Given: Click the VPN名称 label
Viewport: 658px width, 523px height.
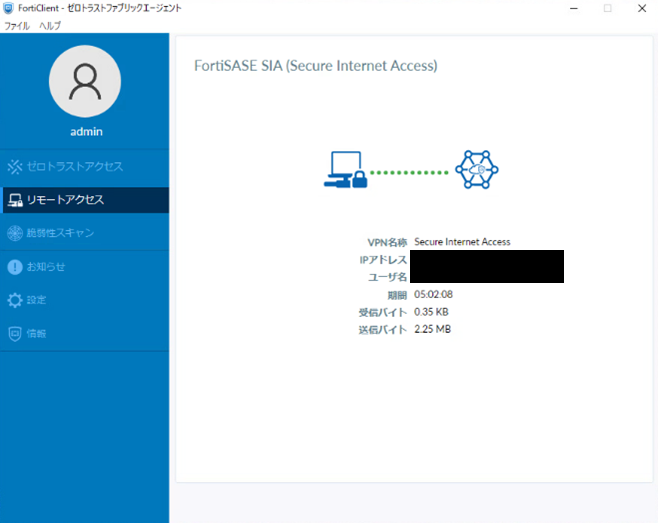Looking at the screenshot, I should click(387, 243).
